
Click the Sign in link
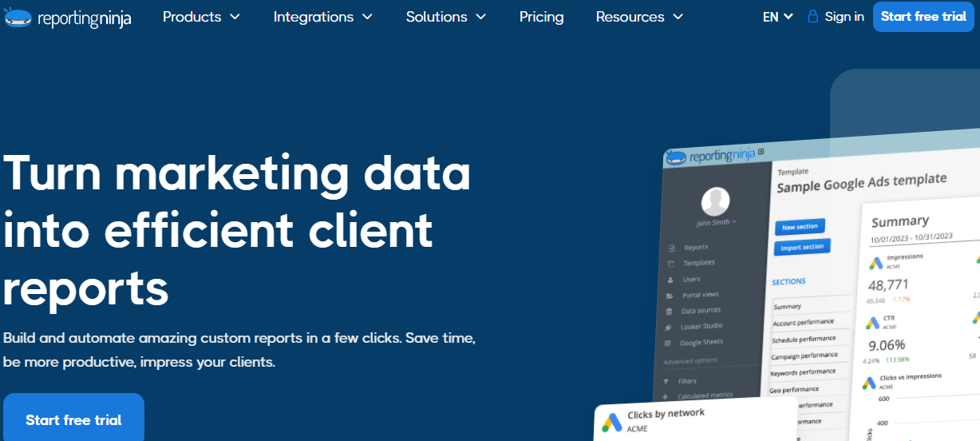tap(844, 17)
